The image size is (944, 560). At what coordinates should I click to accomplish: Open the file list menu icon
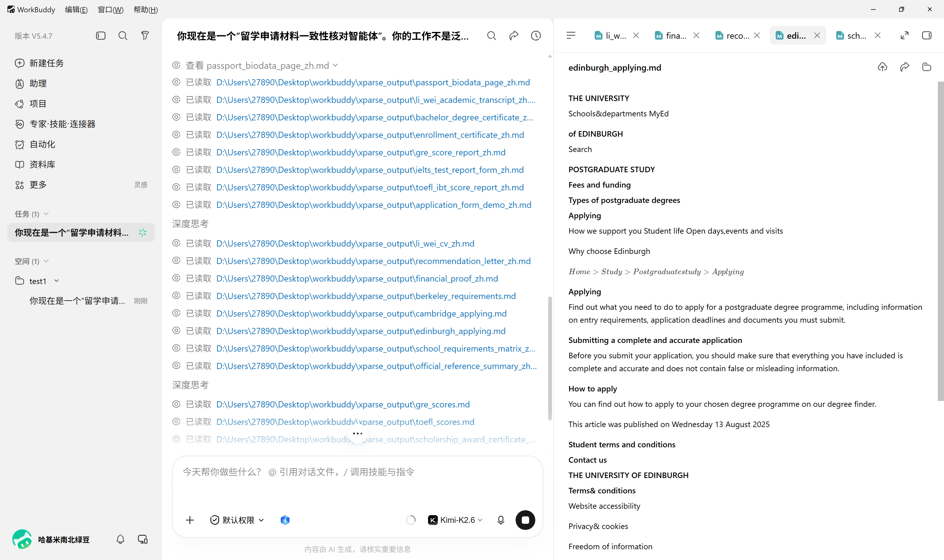point(571,36)
